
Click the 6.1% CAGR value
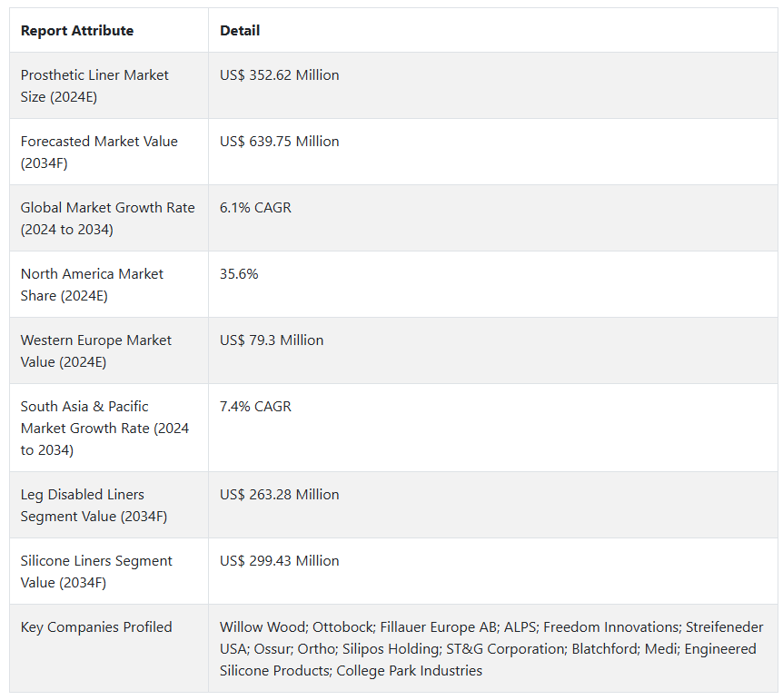click(x=255, y=208)
